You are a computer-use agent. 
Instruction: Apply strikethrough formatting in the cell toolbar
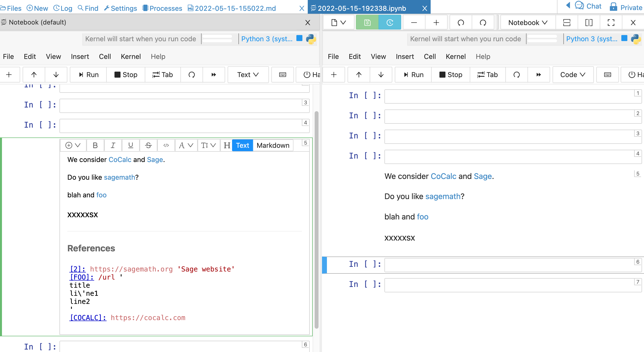click(148, 145)
